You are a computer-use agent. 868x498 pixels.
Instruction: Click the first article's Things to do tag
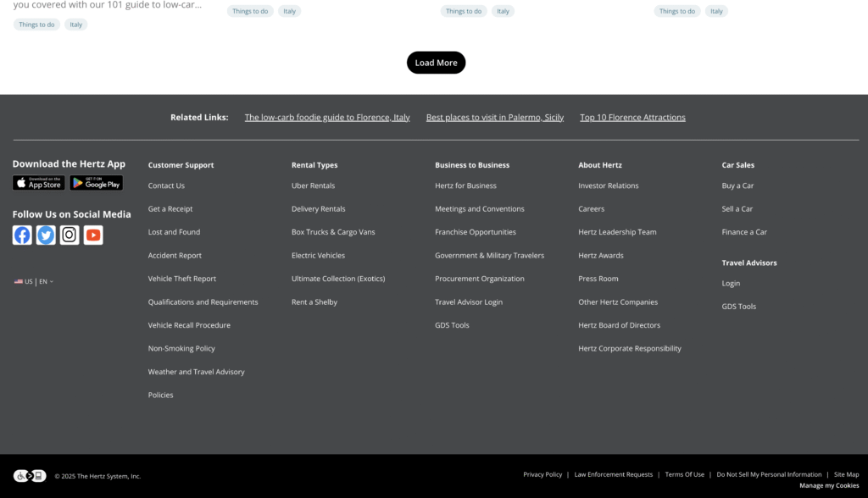36,25
